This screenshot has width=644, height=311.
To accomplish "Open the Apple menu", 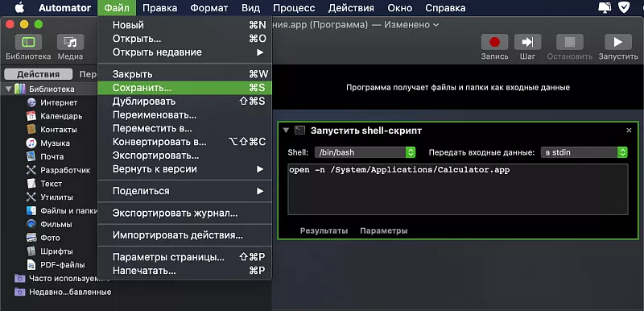I will 19,8.
